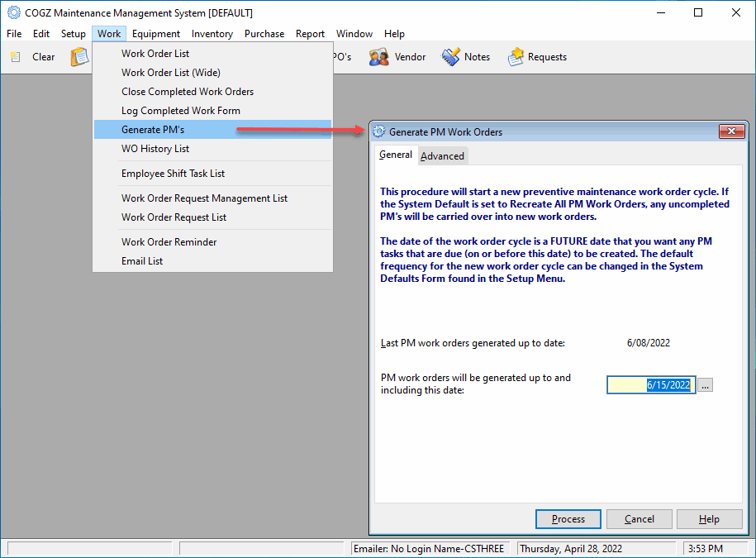Click the Cancel button
756x558 pixels.
[x=639, y=519]
